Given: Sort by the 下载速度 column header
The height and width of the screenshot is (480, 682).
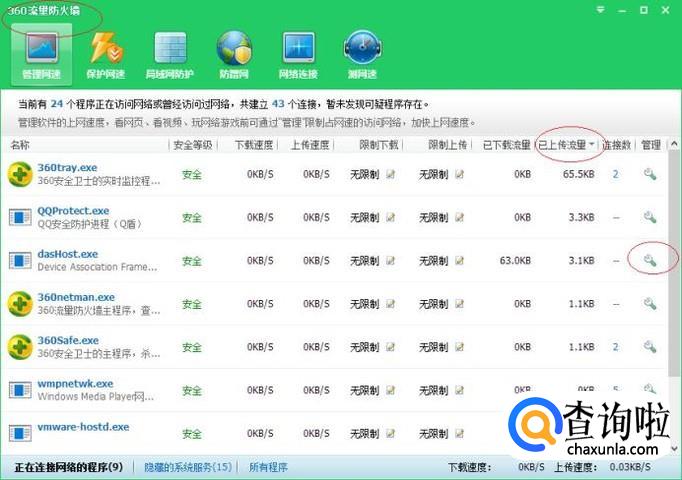Looking at the screenshot, I should pyautogui.click(x=254, y=145).
